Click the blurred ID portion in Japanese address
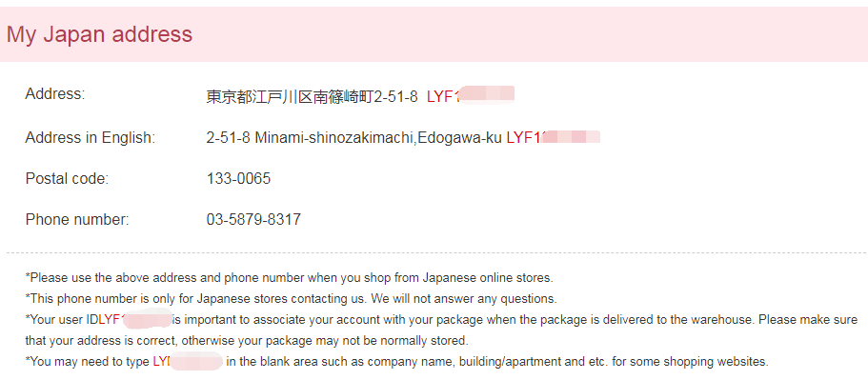Viewport: 868px width, 380px height. pos(487,95)
